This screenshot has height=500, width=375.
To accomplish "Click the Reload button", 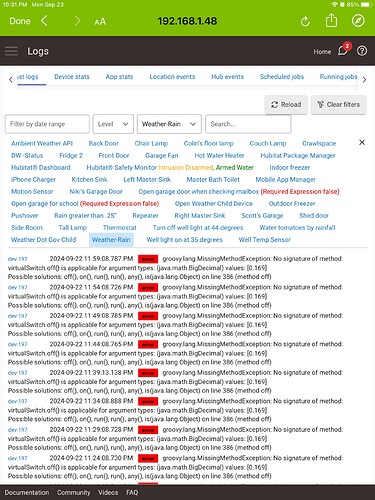I will tap(286, 105).
